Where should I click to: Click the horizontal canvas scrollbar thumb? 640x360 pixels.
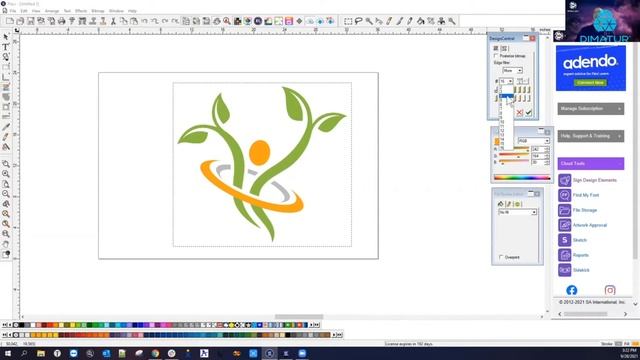[x=299, y=317]
